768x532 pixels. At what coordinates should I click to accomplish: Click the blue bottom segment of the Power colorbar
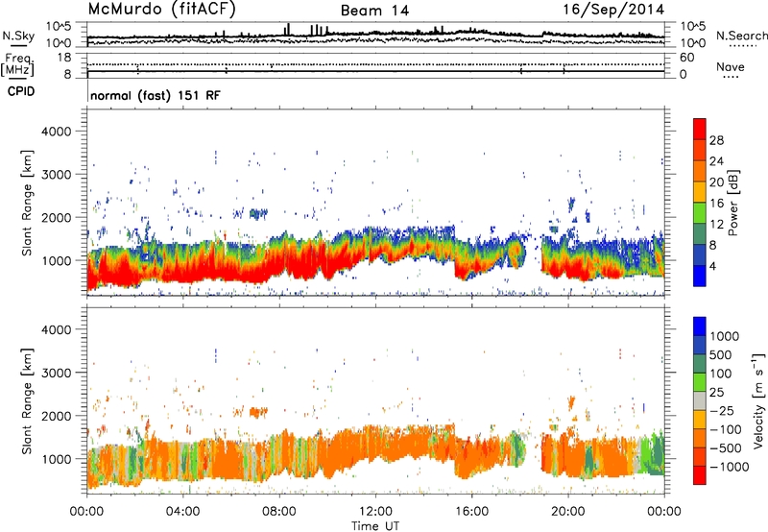click(x=700, y=276)
